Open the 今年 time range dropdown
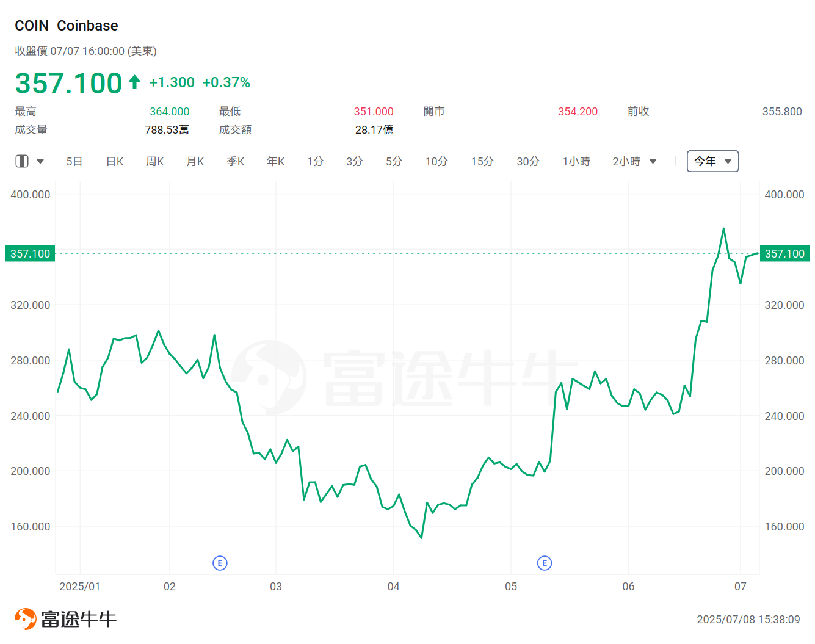815x644 pixels. click(712, 161)
